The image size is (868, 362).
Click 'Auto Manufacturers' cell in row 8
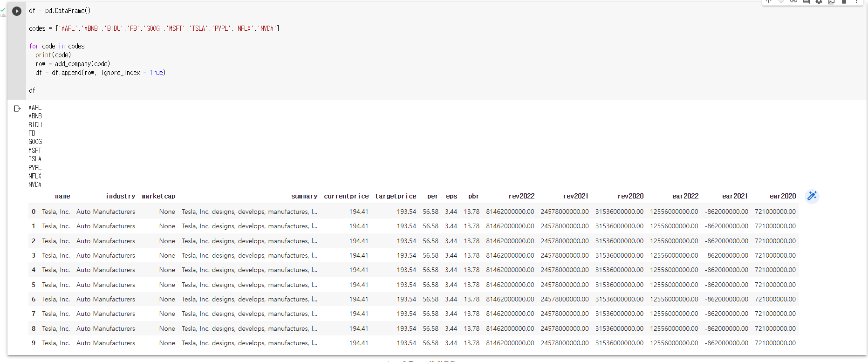[106, 328]
